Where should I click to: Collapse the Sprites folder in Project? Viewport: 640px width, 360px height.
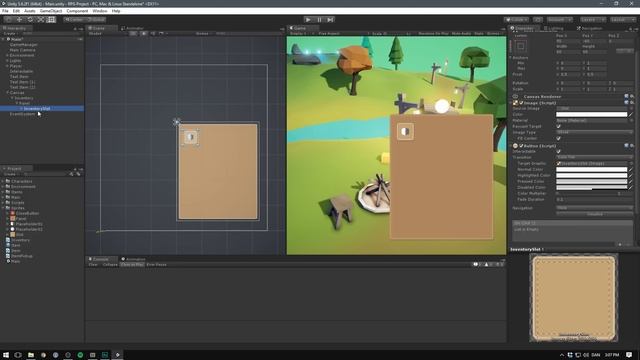[3, 208]
